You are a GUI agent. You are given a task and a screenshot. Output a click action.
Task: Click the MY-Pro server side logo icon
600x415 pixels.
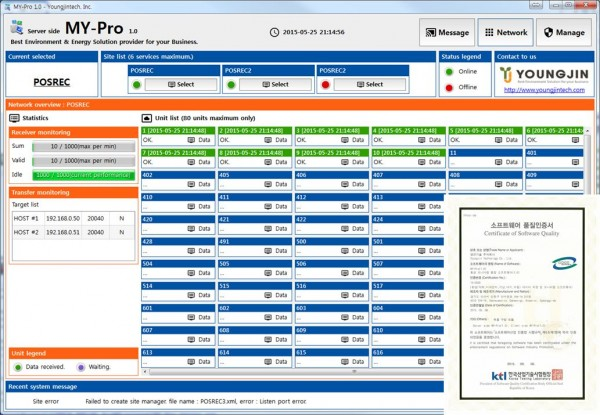[x=17, y=28]
